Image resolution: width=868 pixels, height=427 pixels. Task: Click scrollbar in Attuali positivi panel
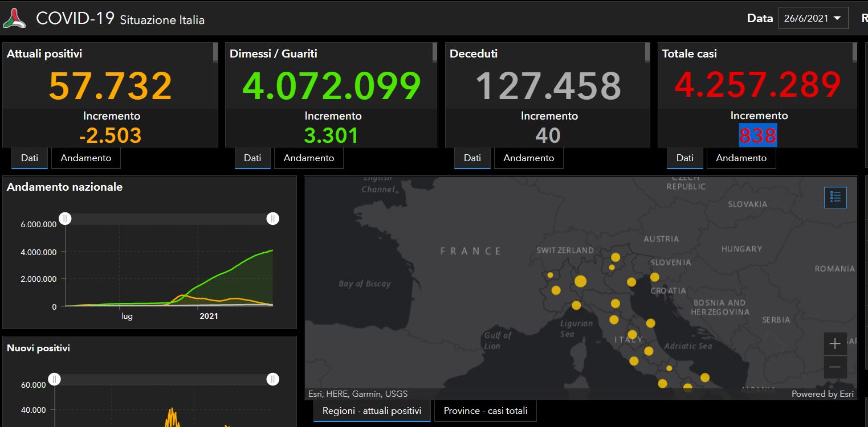215,52
